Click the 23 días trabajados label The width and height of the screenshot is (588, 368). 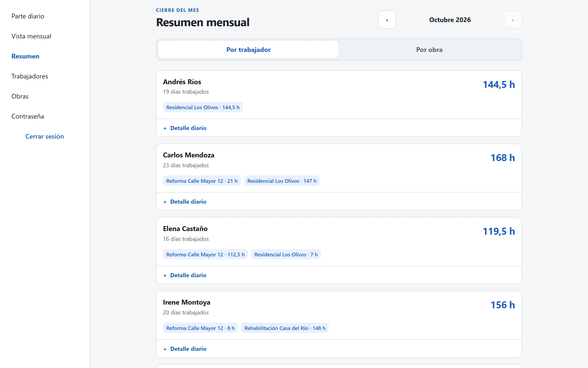point(186,165)
